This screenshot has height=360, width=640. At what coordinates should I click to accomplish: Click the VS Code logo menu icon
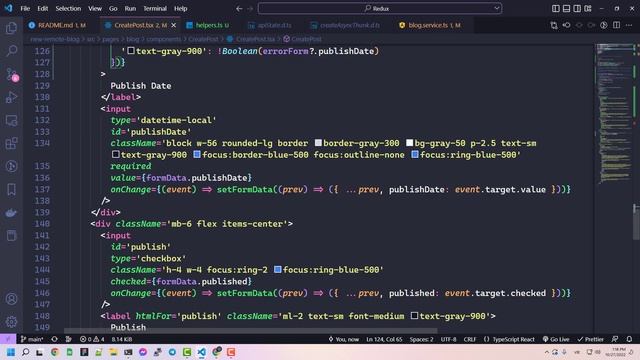pos(8,8)
